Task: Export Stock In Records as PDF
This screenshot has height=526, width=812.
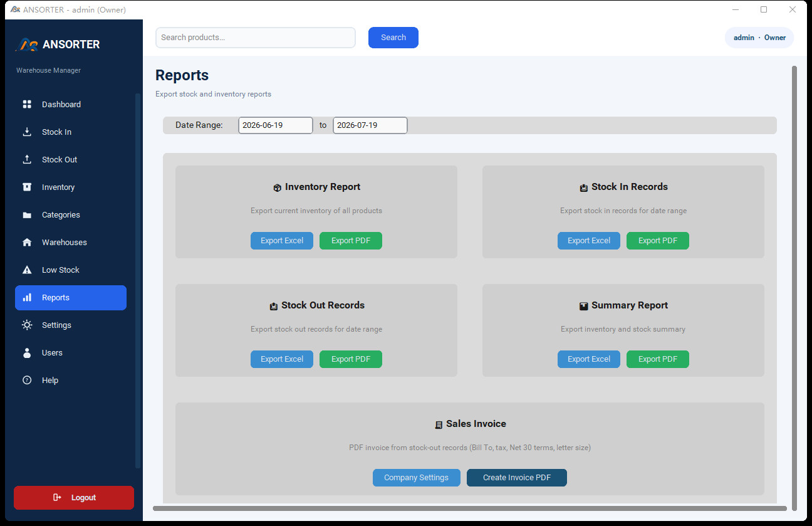Action: (658, 241)
